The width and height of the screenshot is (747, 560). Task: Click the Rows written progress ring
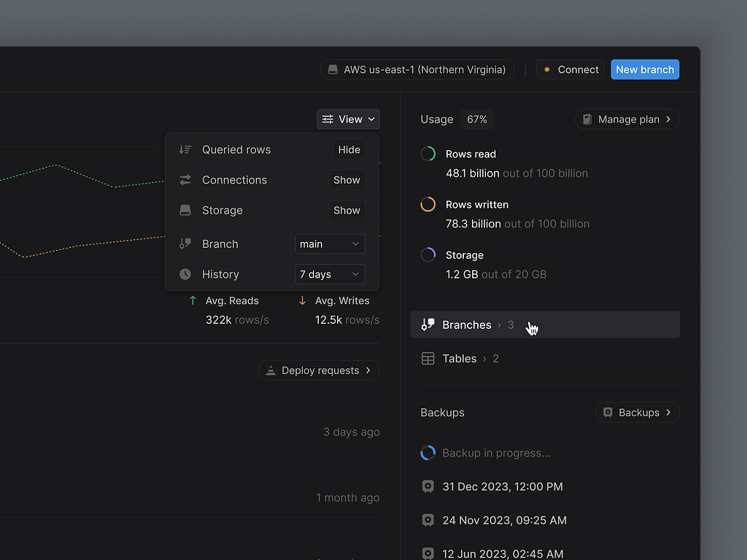(x=428, y=205)
